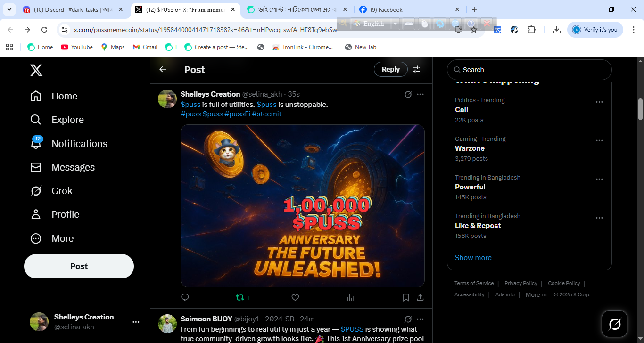Image resolution: width=644 pixels, height=343 pixels.
Task: Open the Maps bookmark
Action: tap(113, 47)
